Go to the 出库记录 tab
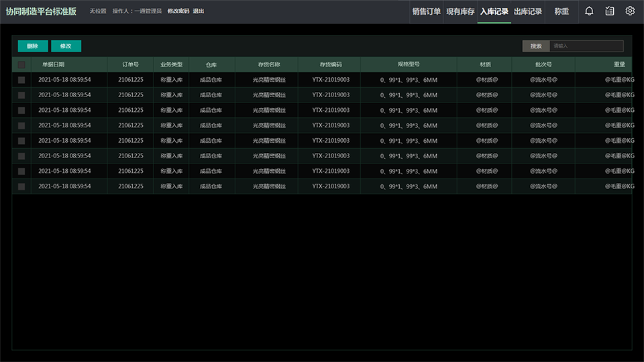 tap(528, 11)
